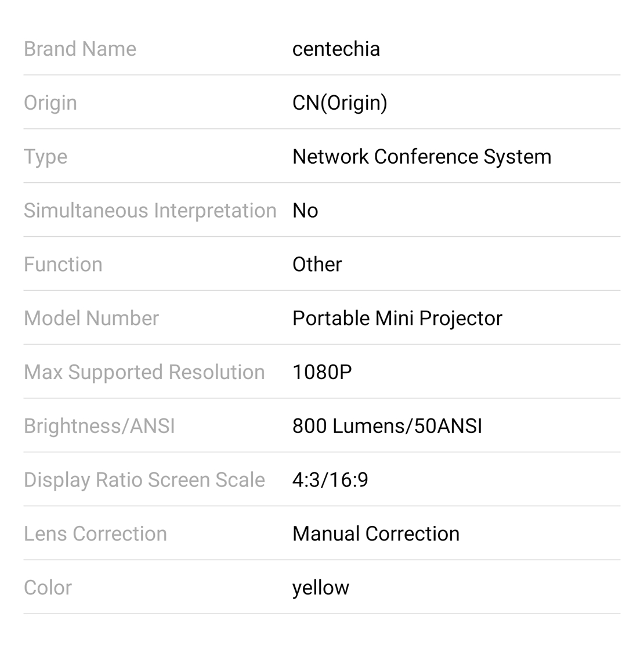Select Portable Mini Projector text
The image size is (644, 660).
tap(397, 318)
